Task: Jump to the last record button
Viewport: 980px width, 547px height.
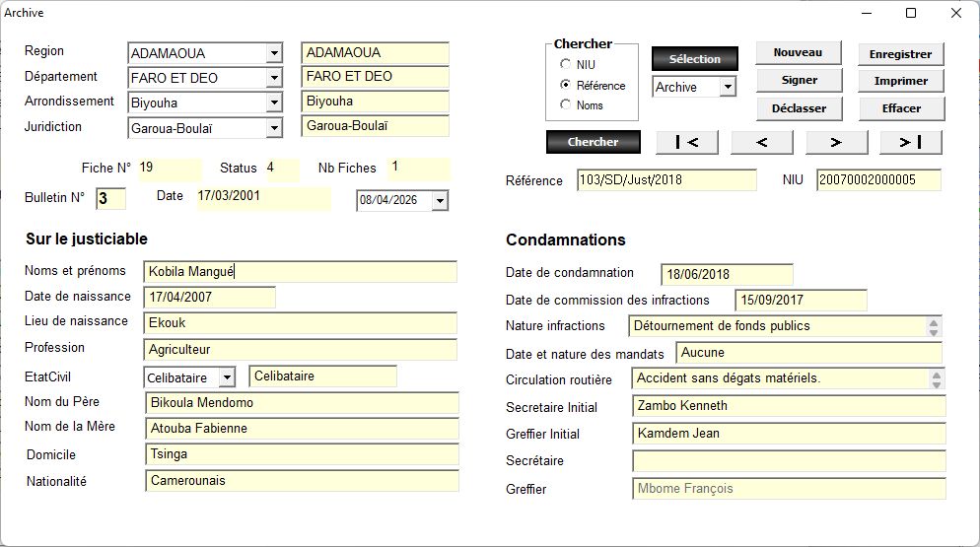Action: 910,142
